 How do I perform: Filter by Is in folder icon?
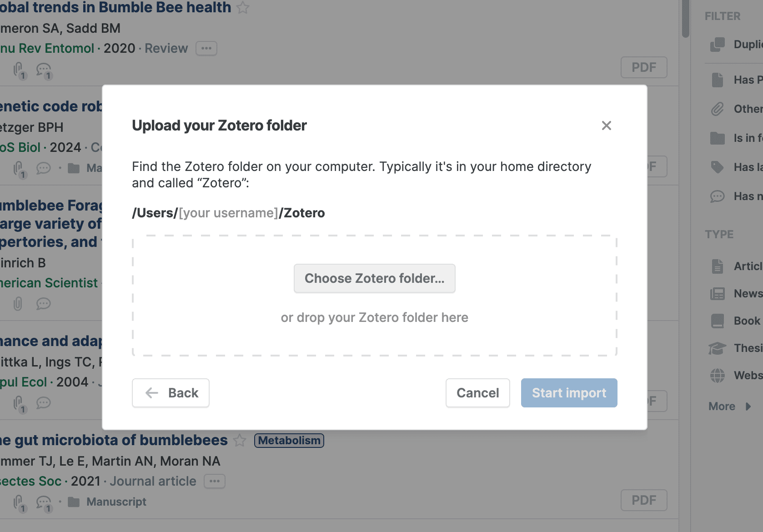tap(718, 138)
